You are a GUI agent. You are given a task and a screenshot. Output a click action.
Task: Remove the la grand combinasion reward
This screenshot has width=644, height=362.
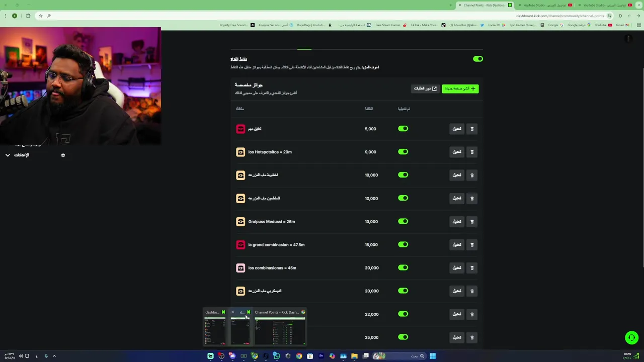pyautogui.click(x=472, y=244)
